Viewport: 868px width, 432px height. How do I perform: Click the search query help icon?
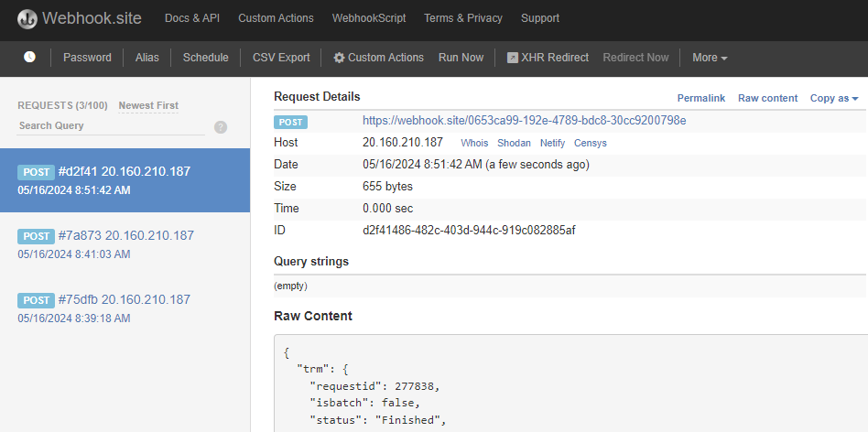(221, 127)
